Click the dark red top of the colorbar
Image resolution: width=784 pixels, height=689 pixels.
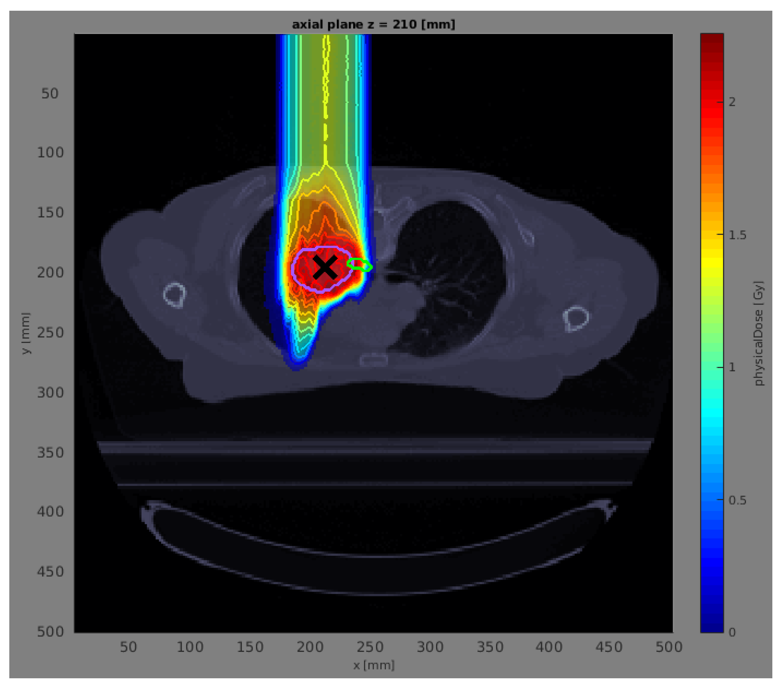click(712, 42)
